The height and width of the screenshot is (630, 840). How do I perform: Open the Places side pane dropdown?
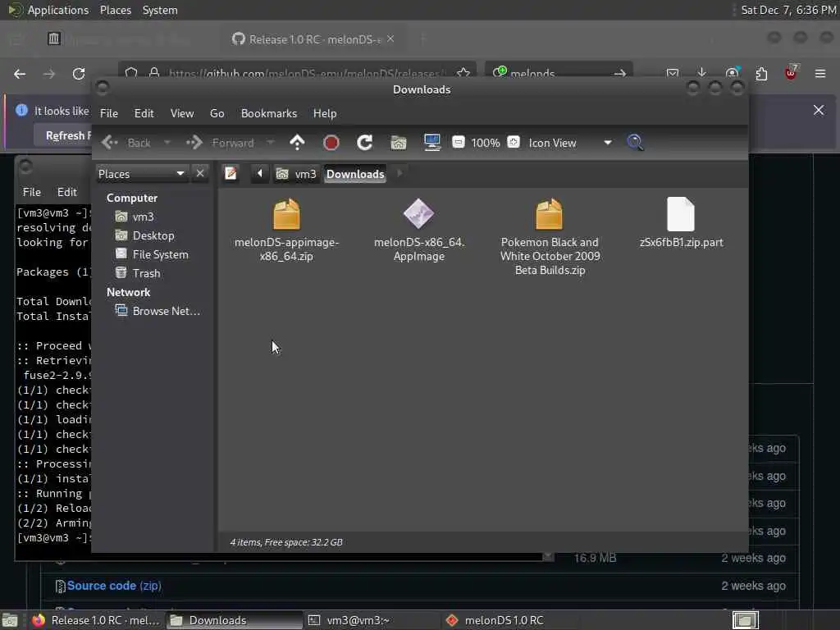(141, 174)
